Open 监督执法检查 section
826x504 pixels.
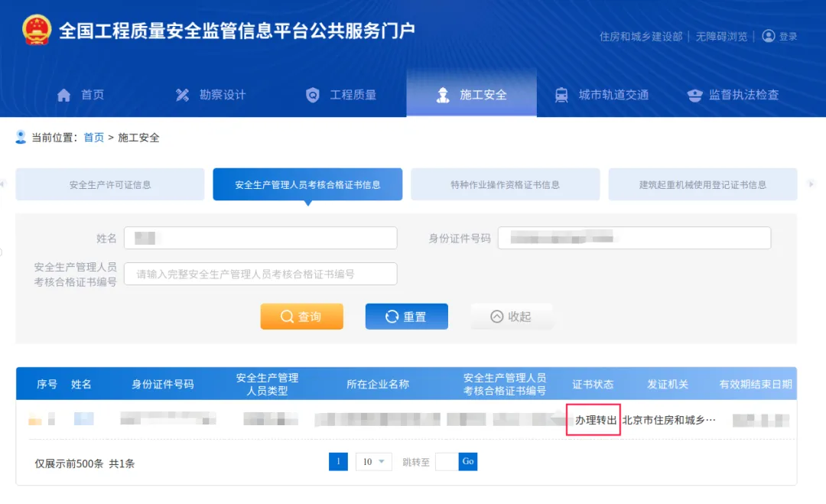pyautogui.click(x=733, y=95)
